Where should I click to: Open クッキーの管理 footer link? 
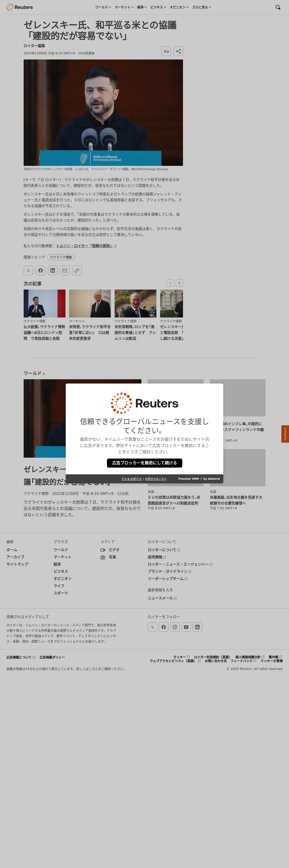[x=271, y=661]
